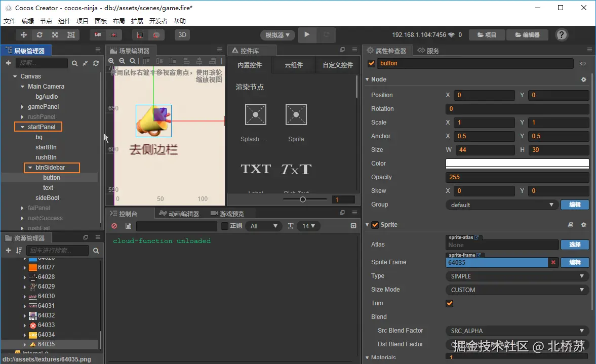
Task: Open the 文件 menu
Action: point(10,21)
